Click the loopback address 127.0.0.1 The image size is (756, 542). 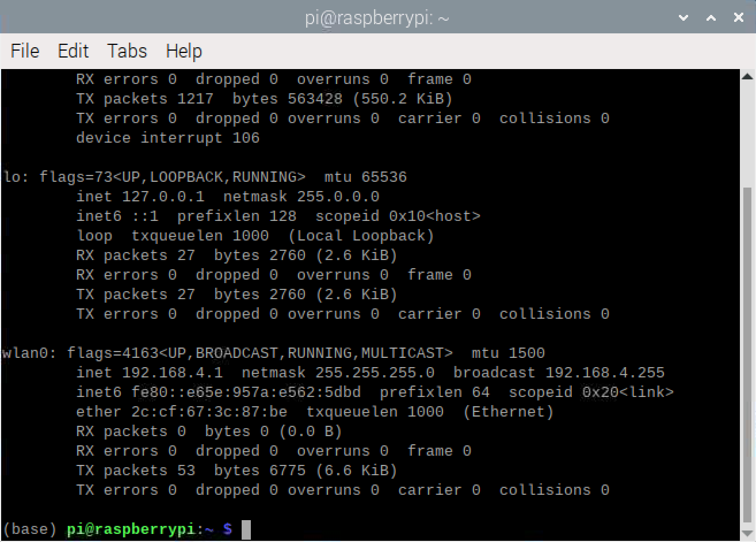click(x=163, y=197)
